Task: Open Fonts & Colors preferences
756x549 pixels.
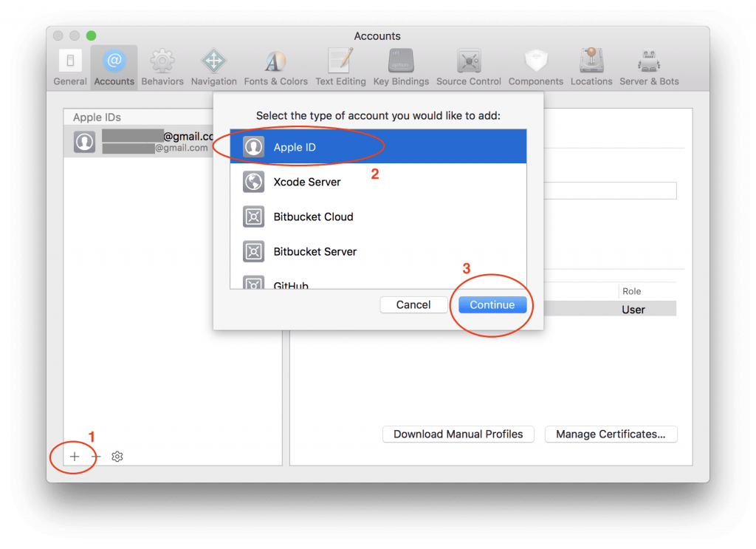Action: coord(276,67)
